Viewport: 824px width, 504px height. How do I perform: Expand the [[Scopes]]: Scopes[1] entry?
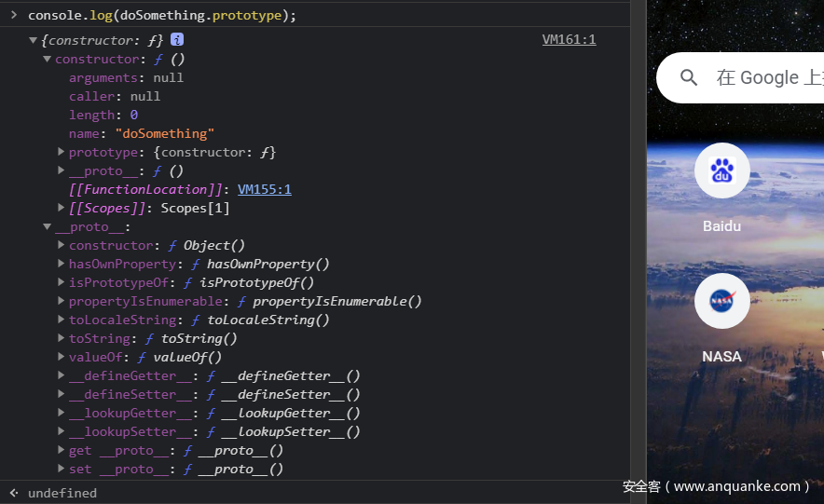(x=61, y=208)
